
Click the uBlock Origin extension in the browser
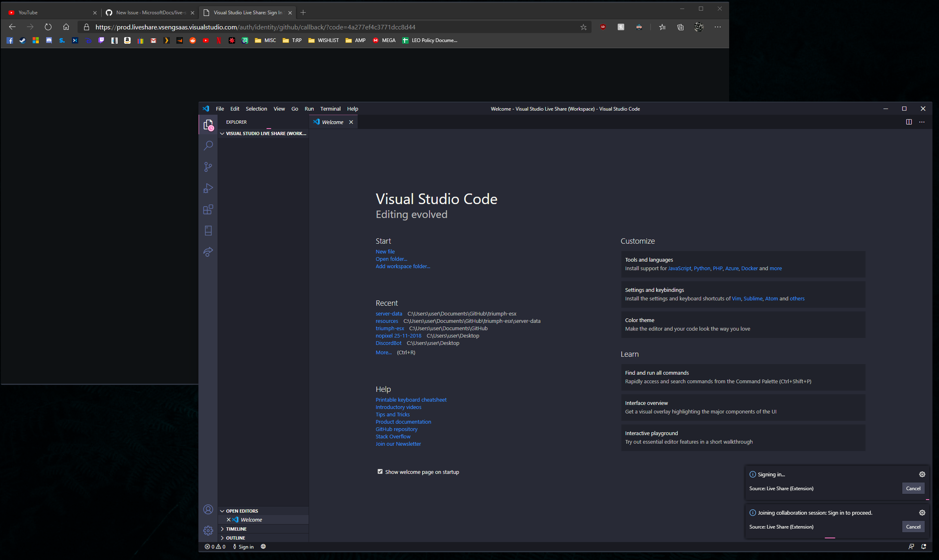pos(603,27)
